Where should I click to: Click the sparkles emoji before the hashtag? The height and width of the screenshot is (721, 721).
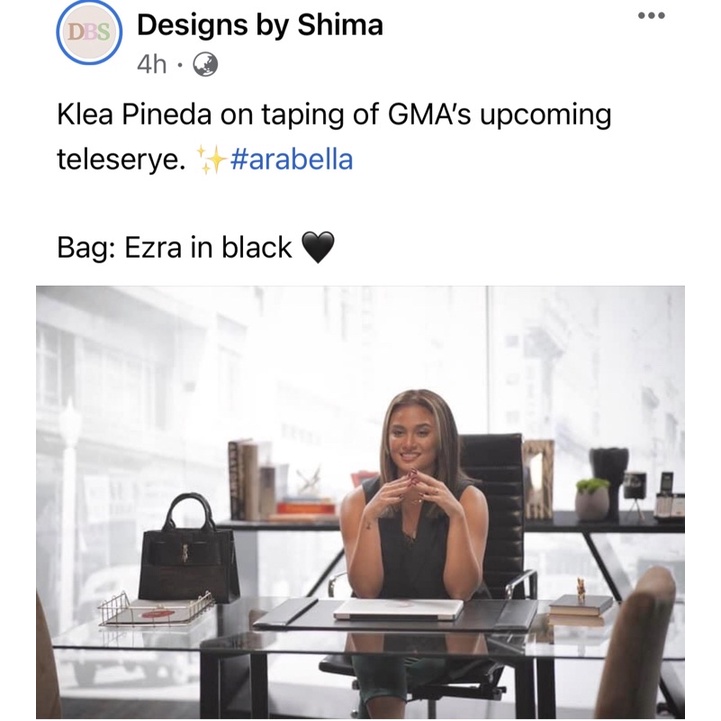click(x=211, y=160)
